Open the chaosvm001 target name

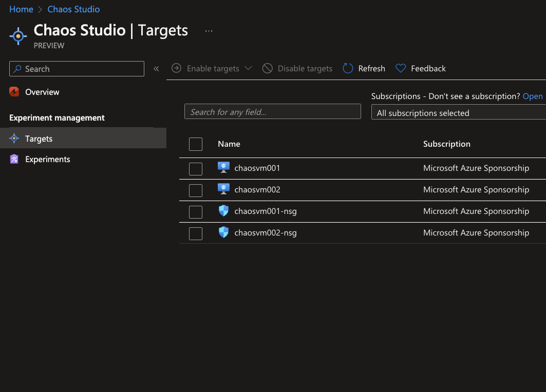click(x=257, y=168)
